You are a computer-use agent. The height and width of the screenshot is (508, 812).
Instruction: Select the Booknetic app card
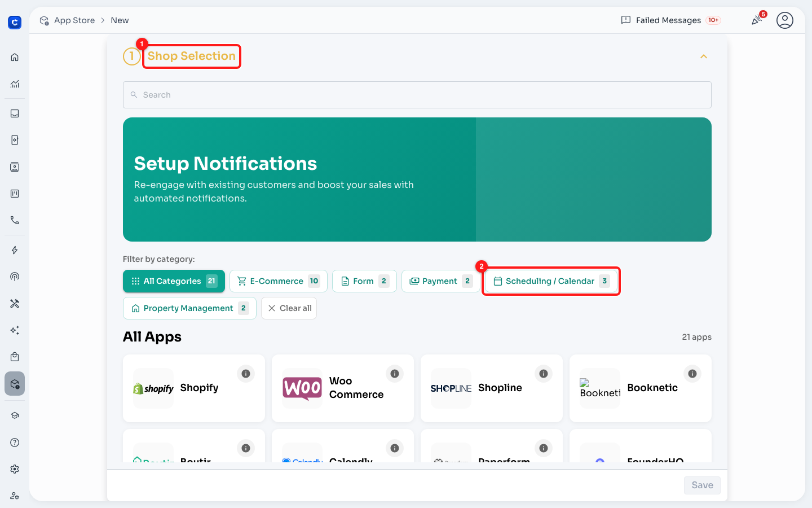click(x=641, y=388)
